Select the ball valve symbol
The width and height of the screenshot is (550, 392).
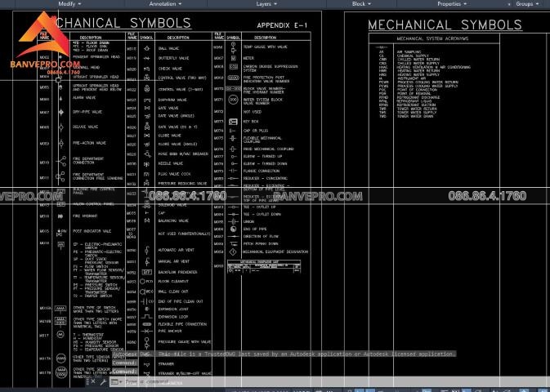coord(147,48)
